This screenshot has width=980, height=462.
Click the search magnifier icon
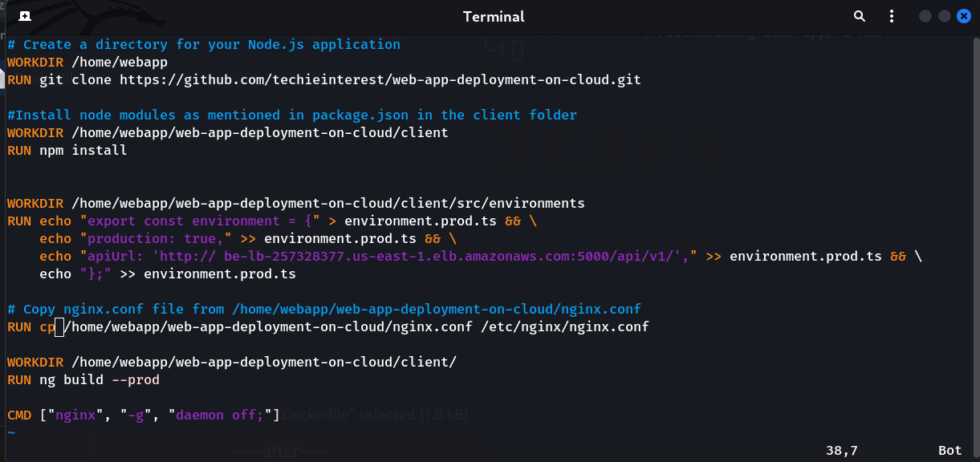click(860, 16)
